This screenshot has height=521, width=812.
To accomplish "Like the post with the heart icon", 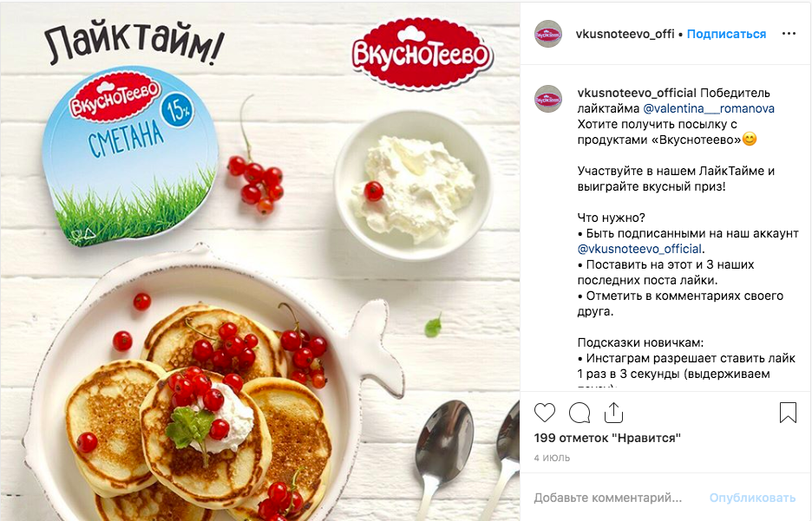I will pyautogui.click(x=544, y=413).
